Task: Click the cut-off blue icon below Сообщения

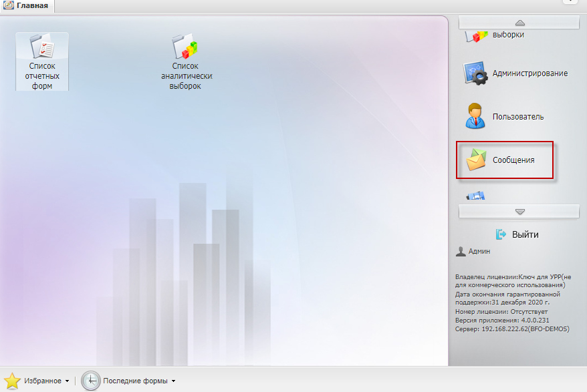Action: [475, 196]
